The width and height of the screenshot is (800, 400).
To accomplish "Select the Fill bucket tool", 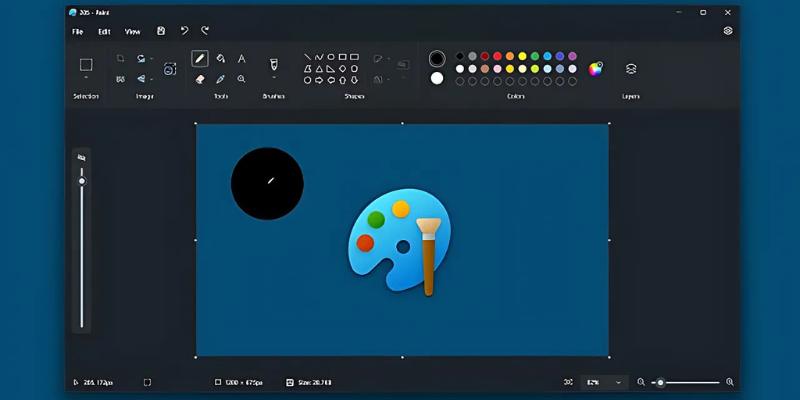I will pyautogui.click(x=220, y=59).
